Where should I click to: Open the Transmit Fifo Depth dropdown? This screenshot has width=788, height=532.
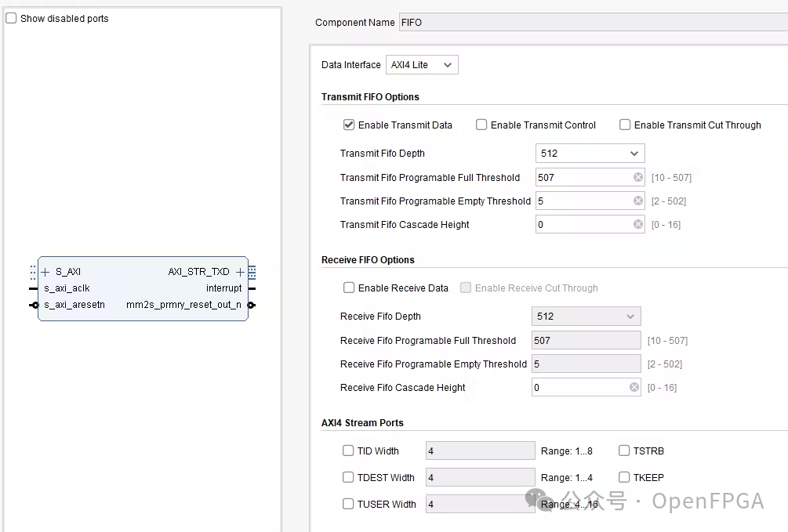tap(590, 154)
